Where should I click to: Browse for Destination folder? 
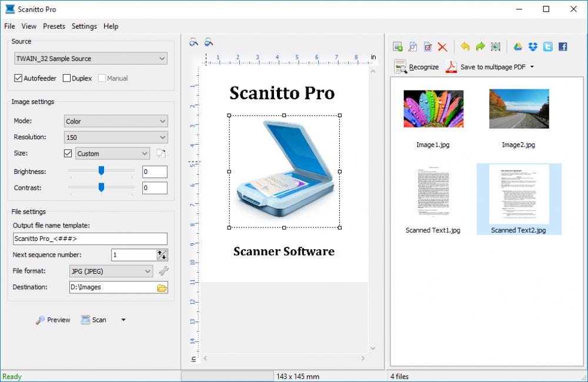pyautogui.click(x=163, y=287)
